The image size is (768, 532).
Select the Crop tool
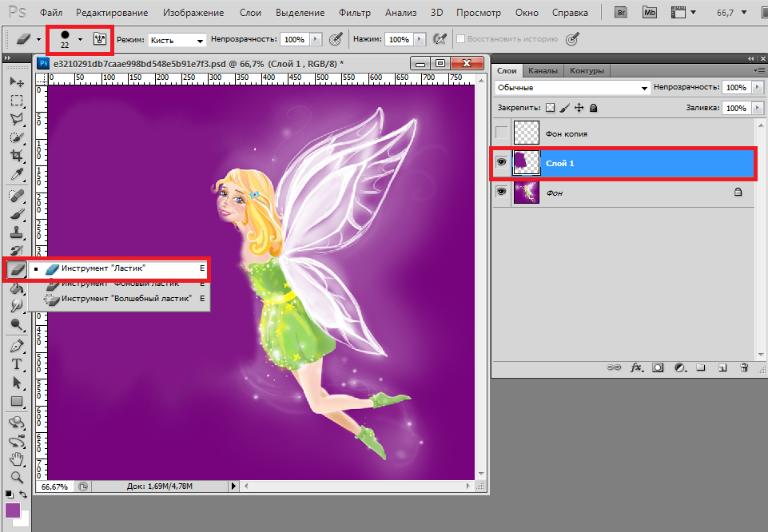tap(17, 156)
